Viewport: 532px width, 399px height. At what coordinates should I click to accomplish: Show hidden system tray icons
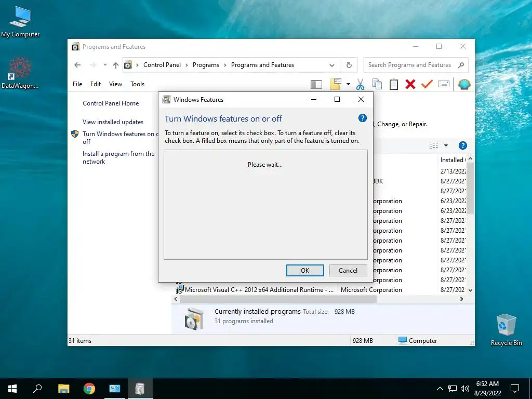[x=440, y=389]
